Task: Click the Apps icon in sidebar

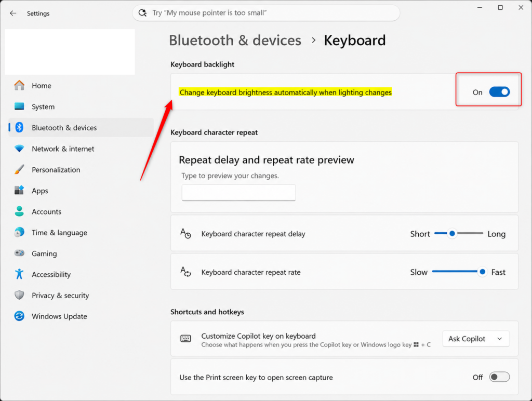Action: click(x=19, y=190)
